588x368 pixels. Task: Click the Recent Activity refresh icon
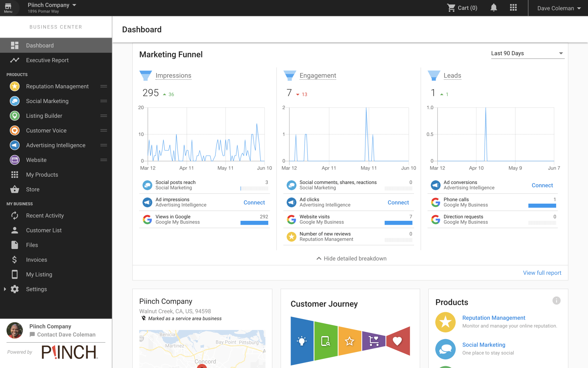pos(15,216)
